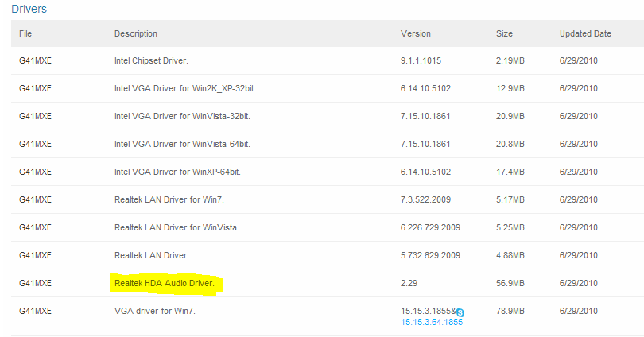The height and width of the screenshot is (337, 644).
Task: Click the 56.9MB size of audio driver
Action: coord(510,283)
